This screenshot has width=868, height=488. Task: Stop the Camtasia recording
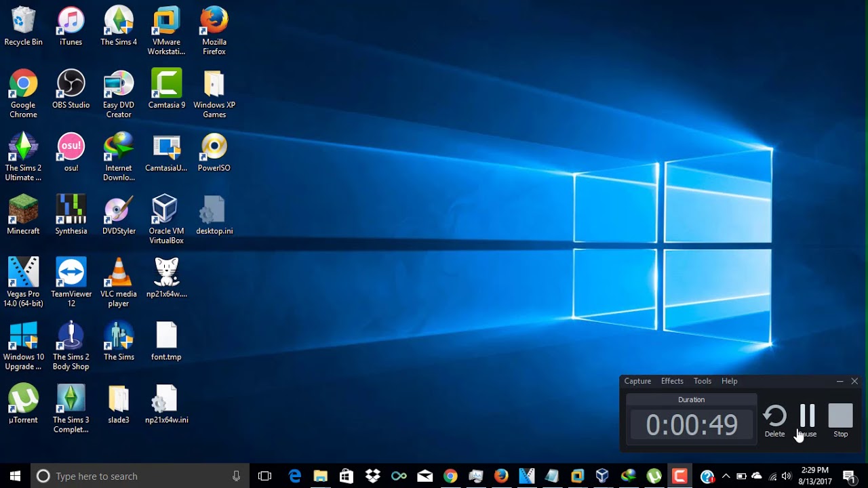[x=840, y=421]
